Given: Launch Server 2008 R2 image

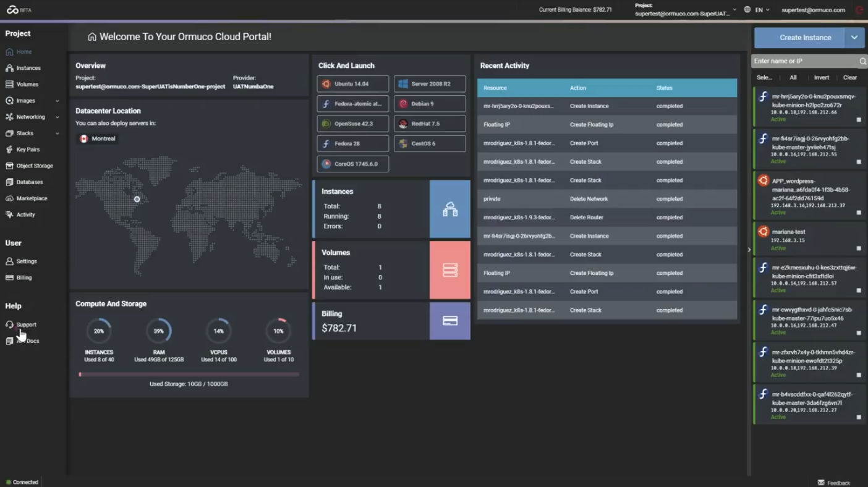Looking at the screenshot, I should [x=430, y=84].
